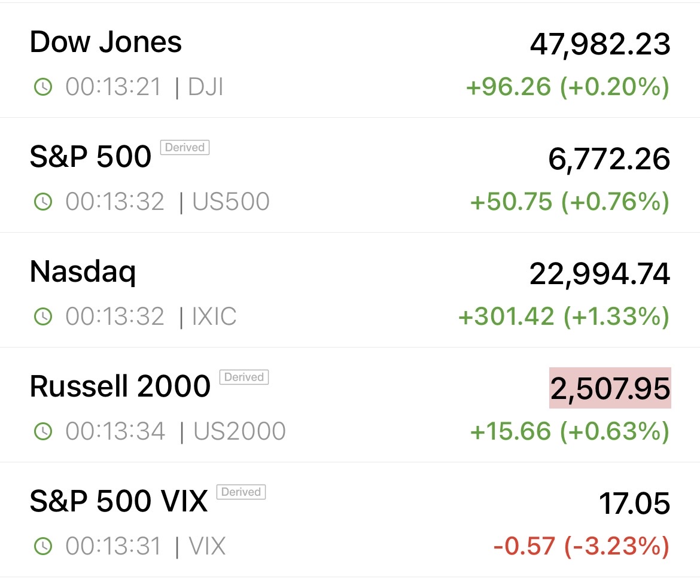
Task: Click the Derived badge next to S&P 500 VIX
Action: [x=241, y=492]
